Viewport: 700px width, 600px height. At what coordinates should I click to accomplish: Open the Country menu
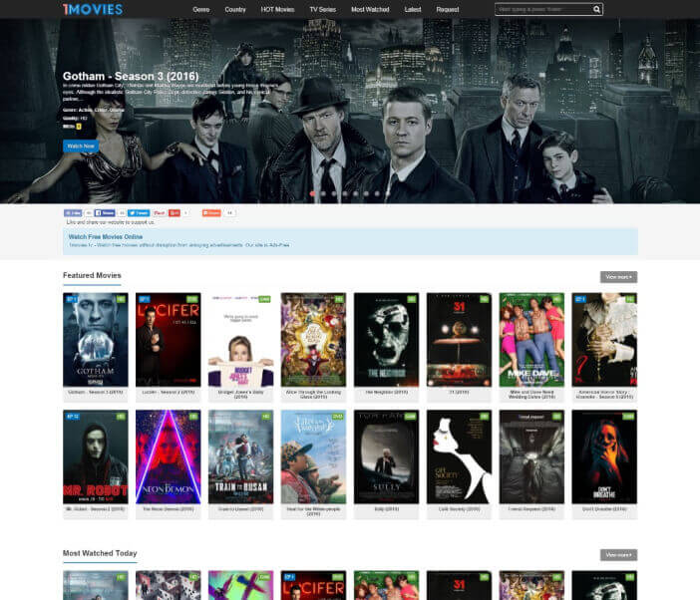(235, 9)
